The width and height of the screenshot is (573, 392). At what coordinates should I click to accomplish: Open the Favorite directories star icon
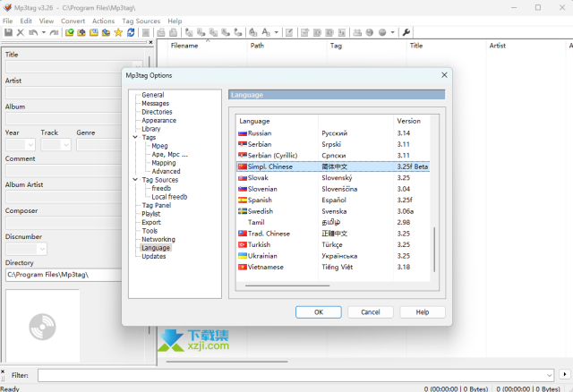click(x=118, y=32)
